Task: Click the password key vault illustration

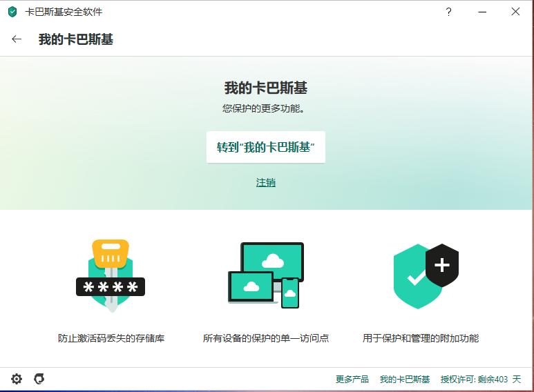Action: [x=111, y=275]
